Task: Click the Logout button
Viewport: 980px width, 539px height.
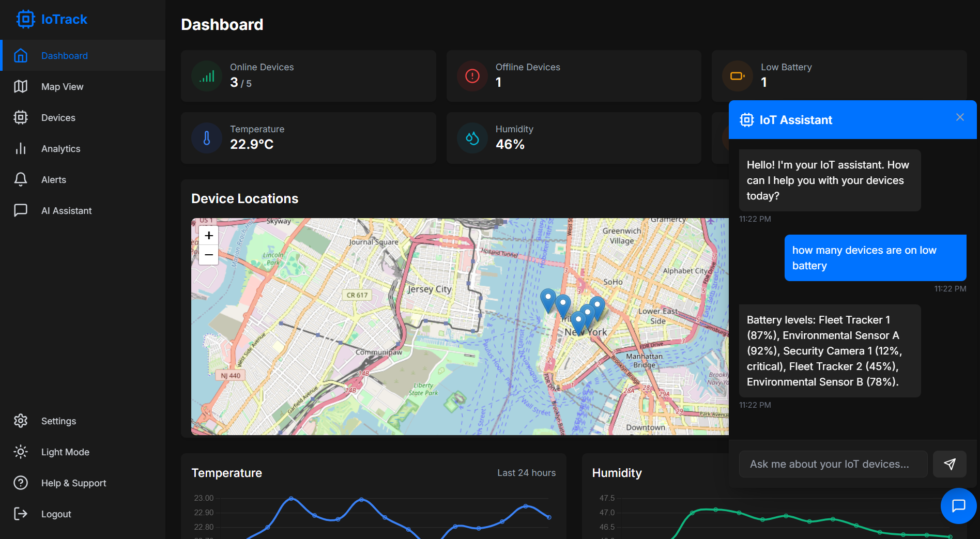Action: click(x=56, y=514)
